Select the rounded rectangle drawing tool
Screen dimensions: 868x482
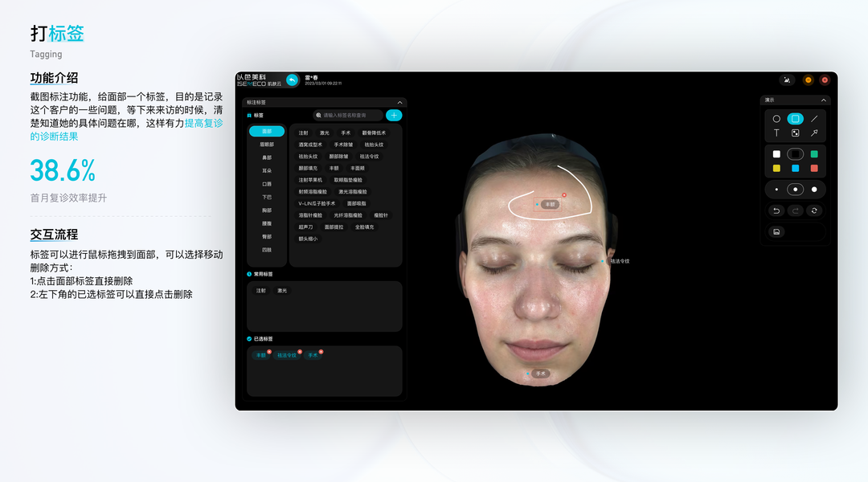[796, 119]
